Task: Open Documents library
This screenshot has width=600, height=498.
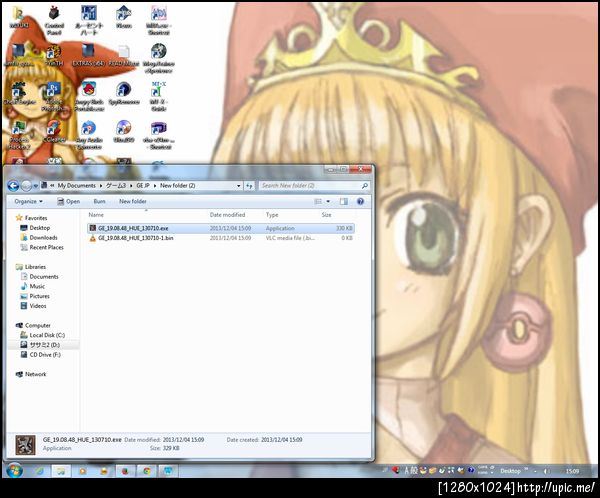Action: click(x=40, y=277)
